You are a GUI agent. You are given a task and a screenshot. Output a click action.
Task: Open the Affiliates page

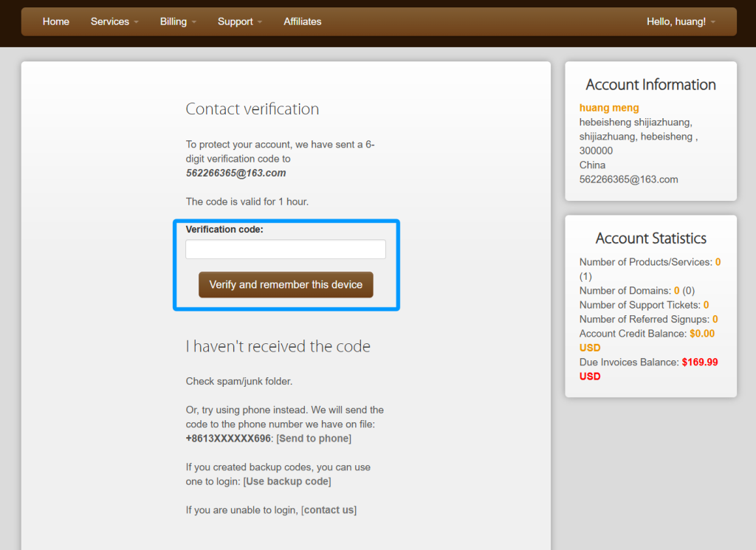[x=303, y=21]
